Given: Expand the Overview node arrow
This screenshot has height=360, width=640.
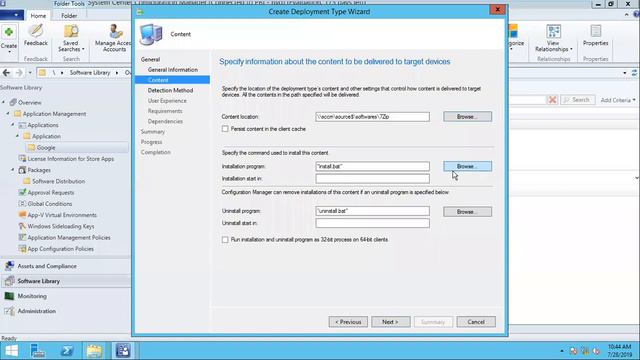Looking at the screenshot, I should pyautogui.click(x=4, y=102).
